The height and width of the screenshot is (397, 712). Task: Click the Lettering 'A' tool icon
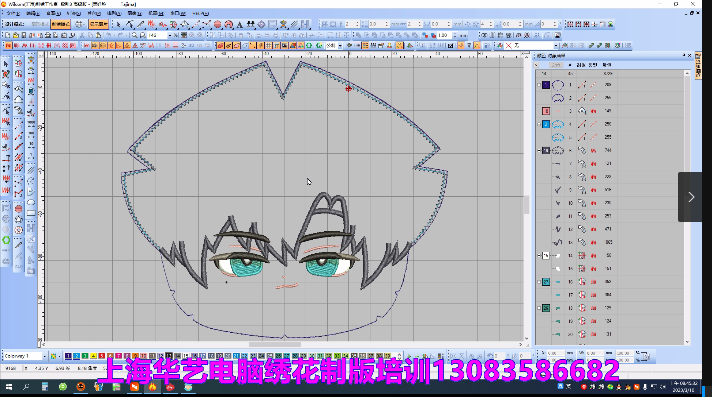239,24
